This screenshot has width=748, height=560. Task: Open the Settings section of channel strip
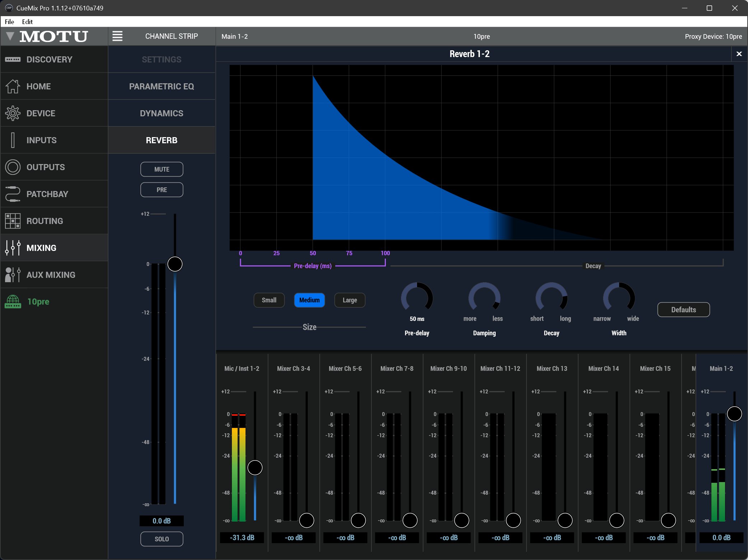162,59
